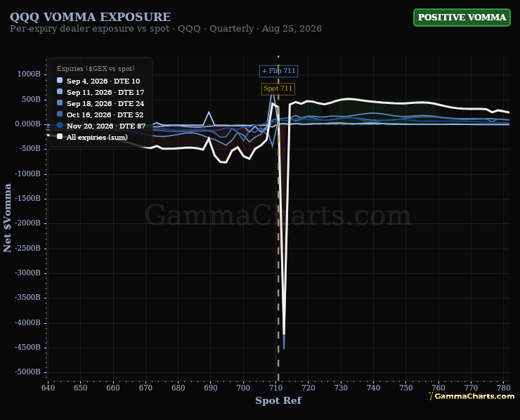
Task: Click the Nov 20, 2026 legend color swatch
Action: click(60, 125)
